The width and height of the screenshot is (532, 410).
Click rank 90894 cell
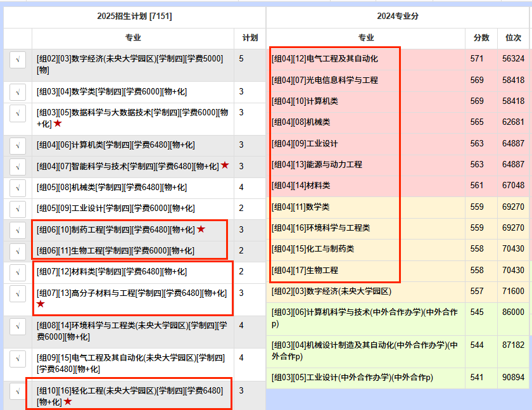pos(514,378)
